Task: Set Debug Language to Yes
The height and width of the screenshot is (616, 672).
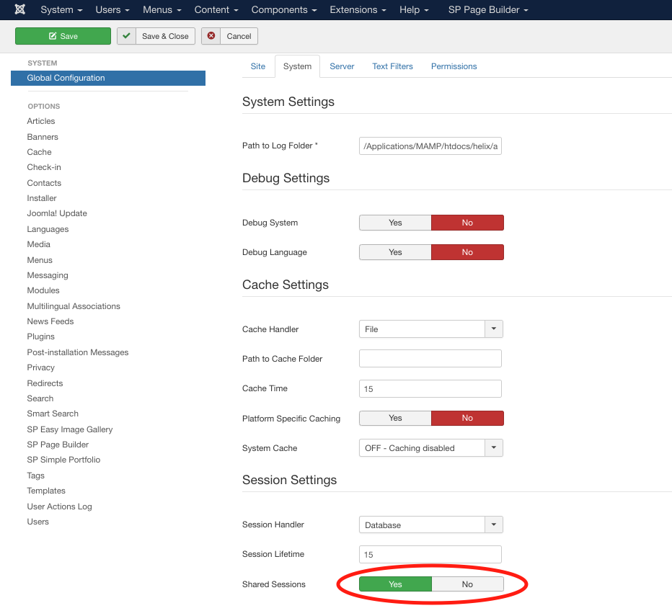Action: click(394, 251)
